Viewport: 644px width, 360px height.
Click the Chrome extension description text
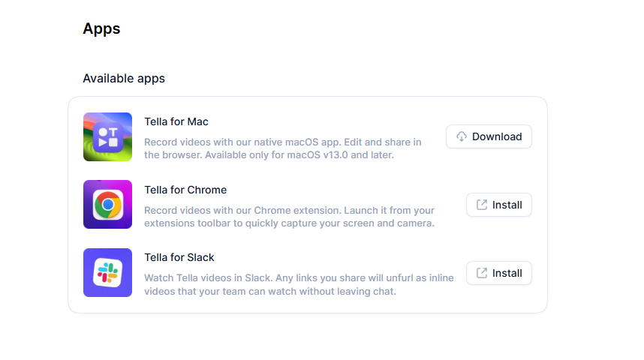(x=289, y=217)
